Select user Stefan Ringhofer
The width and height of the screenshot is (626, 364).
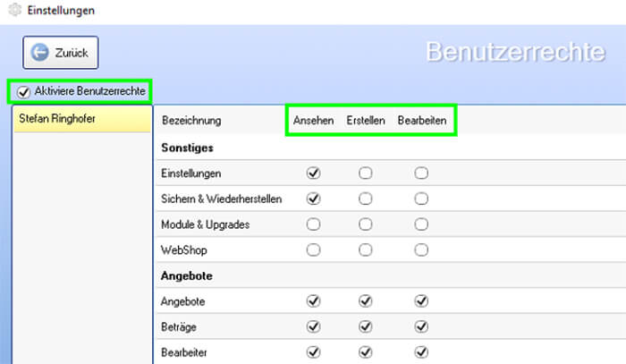(x=82, y=119)
